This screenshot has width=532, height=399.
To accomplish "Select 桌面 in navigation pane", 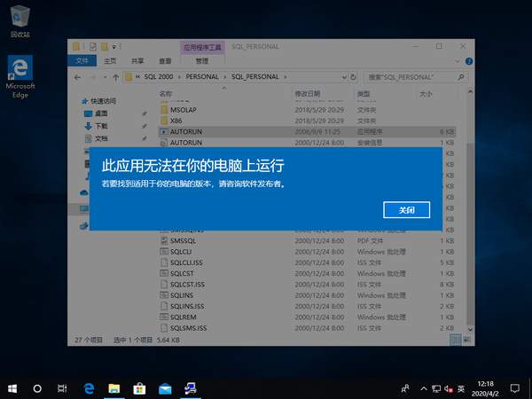I will (96, 113).
